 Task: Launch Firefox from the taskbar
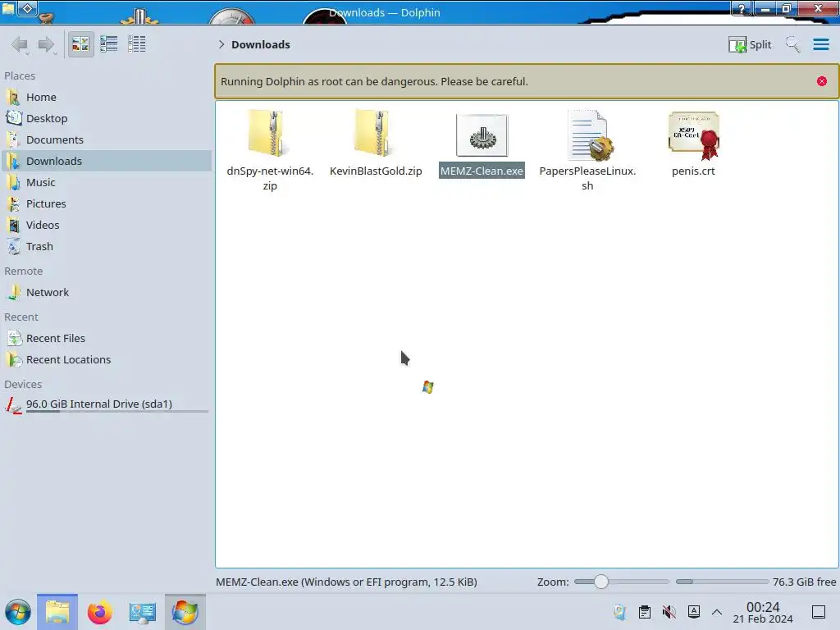99,612
